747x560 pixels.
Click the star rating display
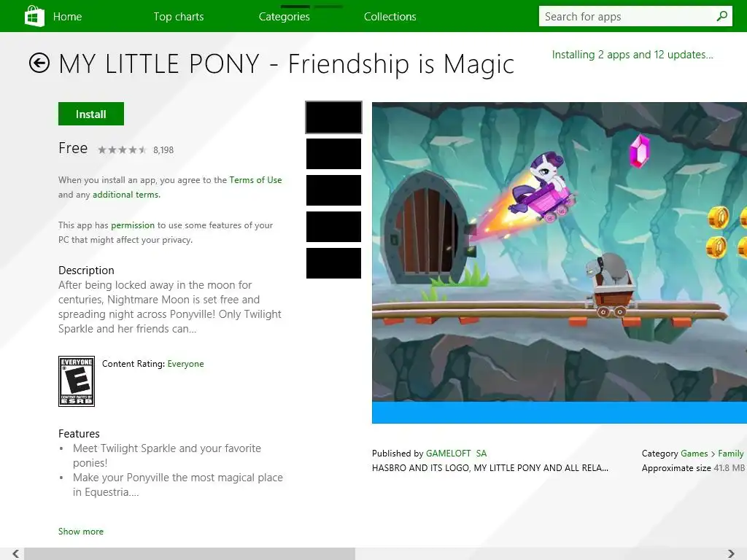tap(122, 150)
